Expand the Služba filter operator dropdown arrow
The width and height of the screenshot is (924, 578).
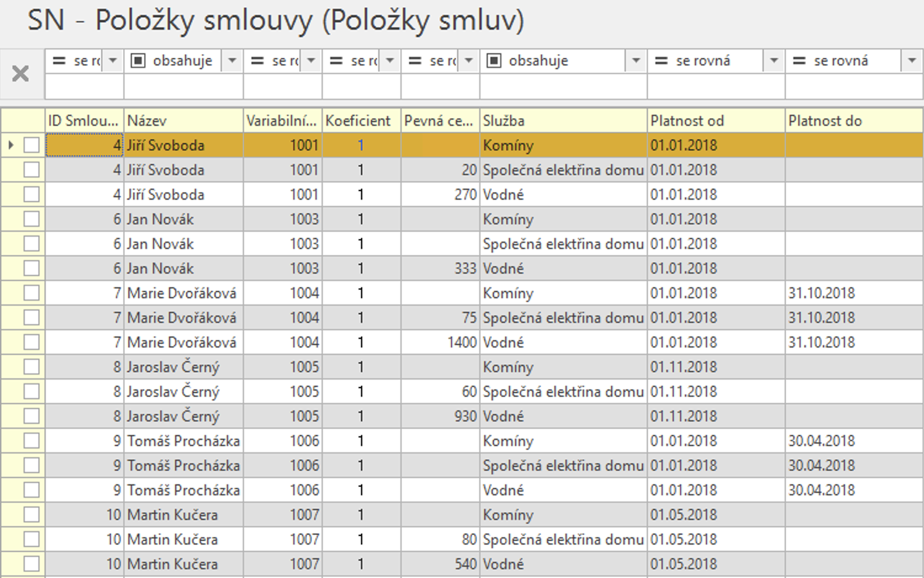click(636, 61)
